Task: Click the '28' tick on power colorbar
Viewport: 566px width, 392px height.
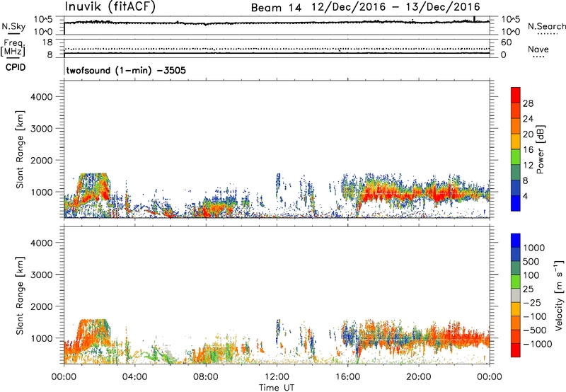Action: (x=528, y=103)
